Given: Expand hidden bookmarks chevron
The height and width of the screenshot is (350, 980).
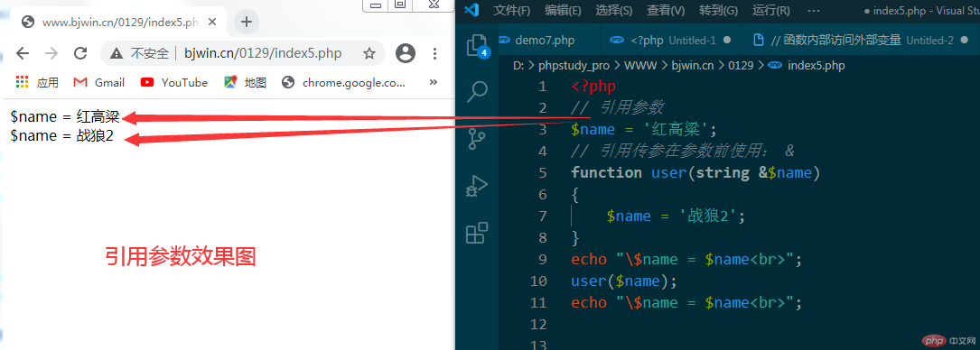Looking at the screenshot, I should pyautogui.click(x=434, y=82).
